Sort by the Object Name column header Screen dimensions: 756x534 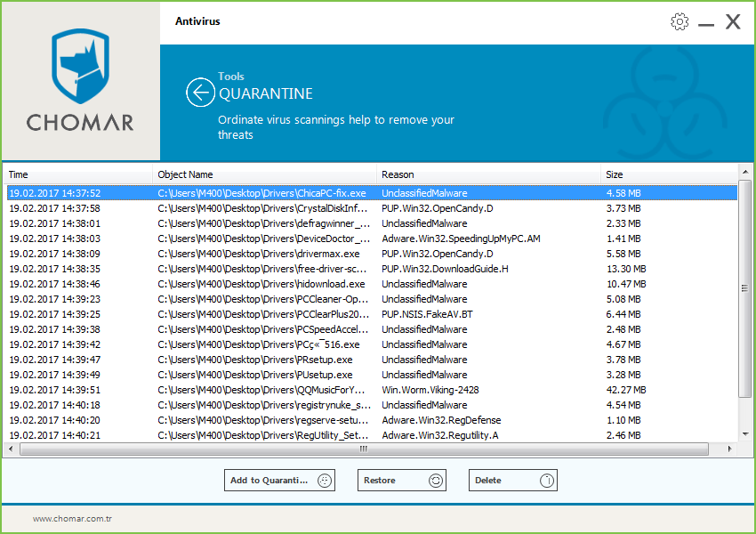[265, 174]
